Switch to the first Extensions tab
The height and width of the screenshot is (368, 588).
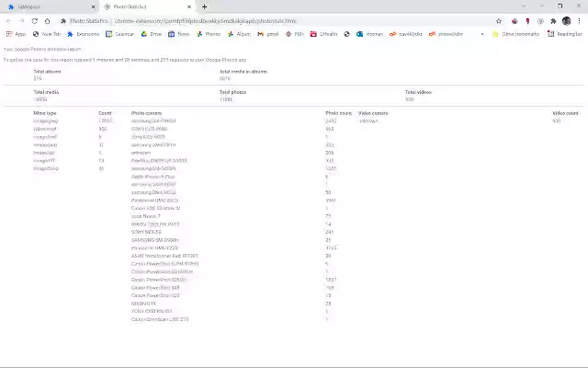coord(51,6)
